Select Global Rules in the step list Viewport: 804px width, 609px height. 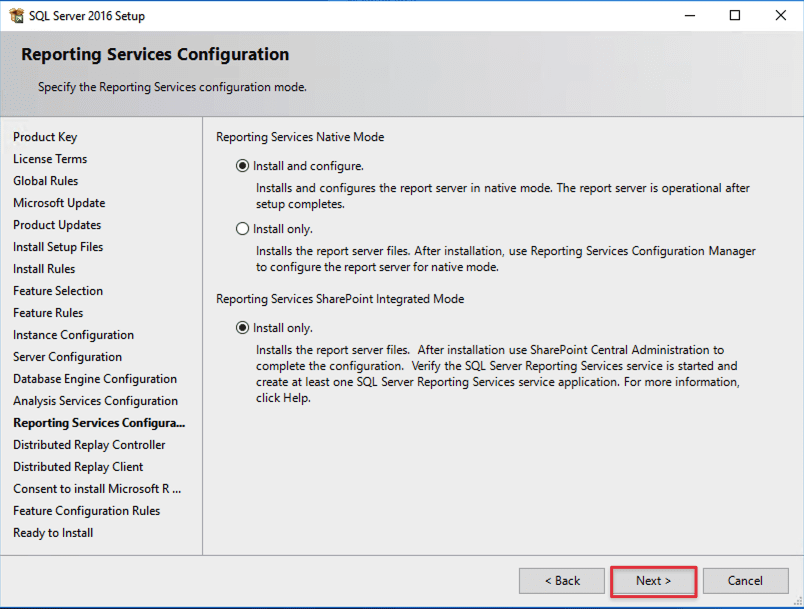[46, 181]
